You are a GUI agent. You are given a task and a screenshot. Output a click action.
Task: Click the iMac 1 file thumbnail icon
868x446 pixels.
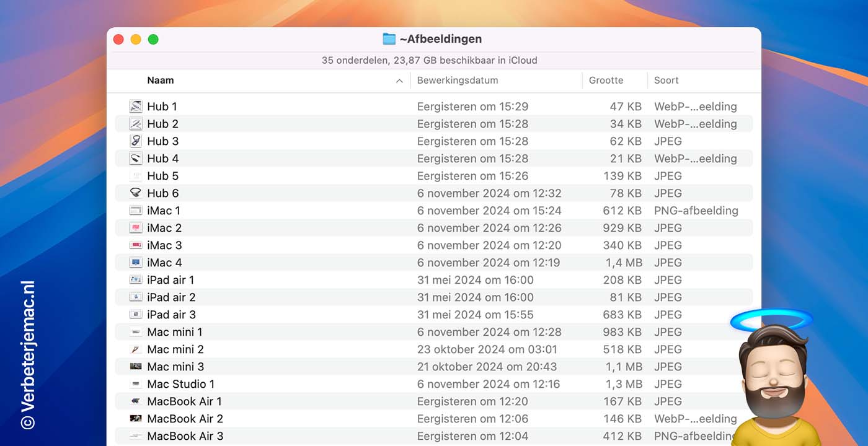[136, 211]
